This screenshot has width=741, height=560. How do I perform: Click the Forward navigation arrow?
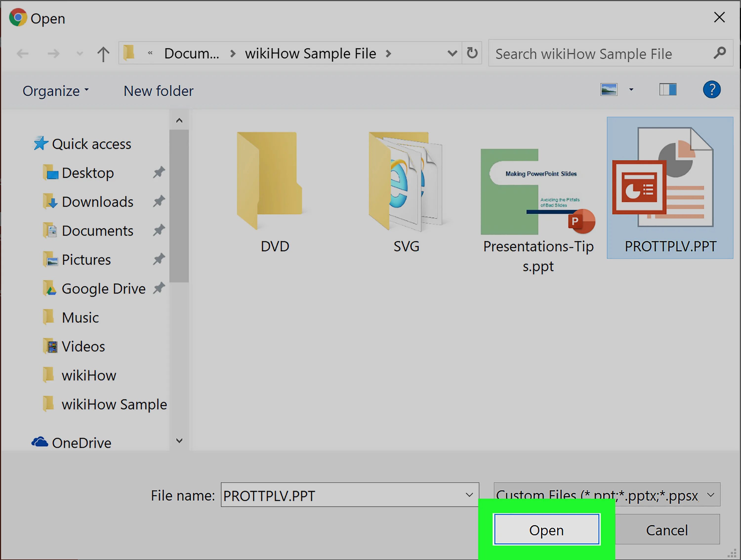(53, 53)
